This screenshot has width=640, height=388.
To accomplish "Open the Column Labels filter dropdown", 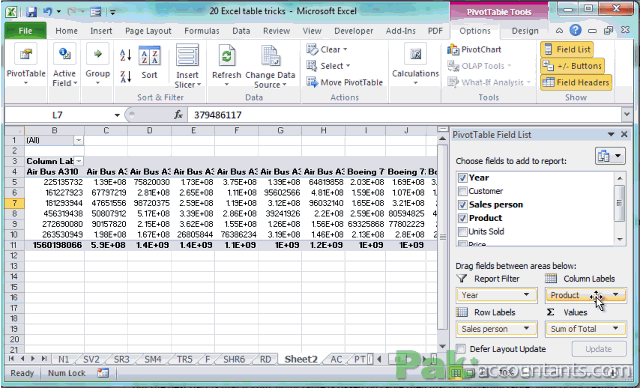I will click(79, 161).
